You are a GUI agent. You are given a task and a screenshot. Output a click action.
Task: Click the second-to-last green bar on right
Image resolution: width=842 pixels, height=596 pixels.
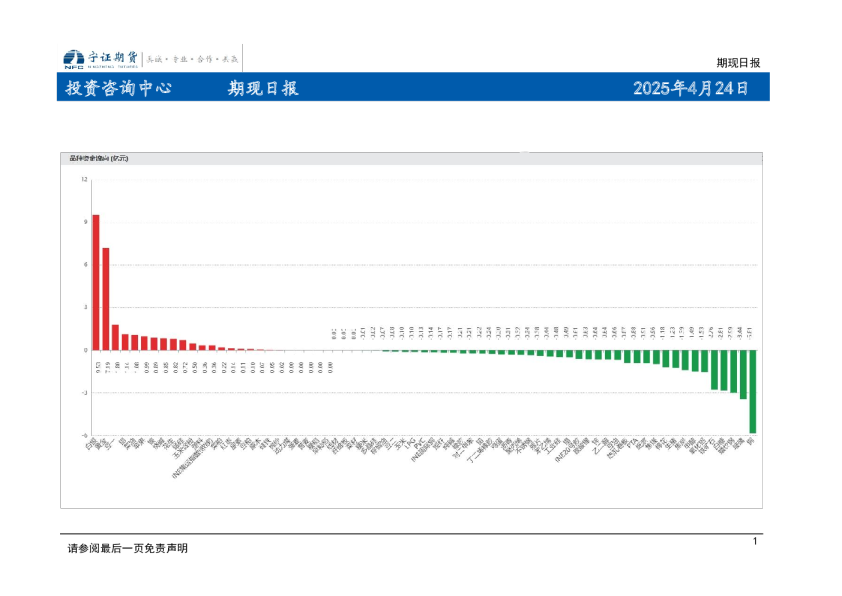(743, 374)
